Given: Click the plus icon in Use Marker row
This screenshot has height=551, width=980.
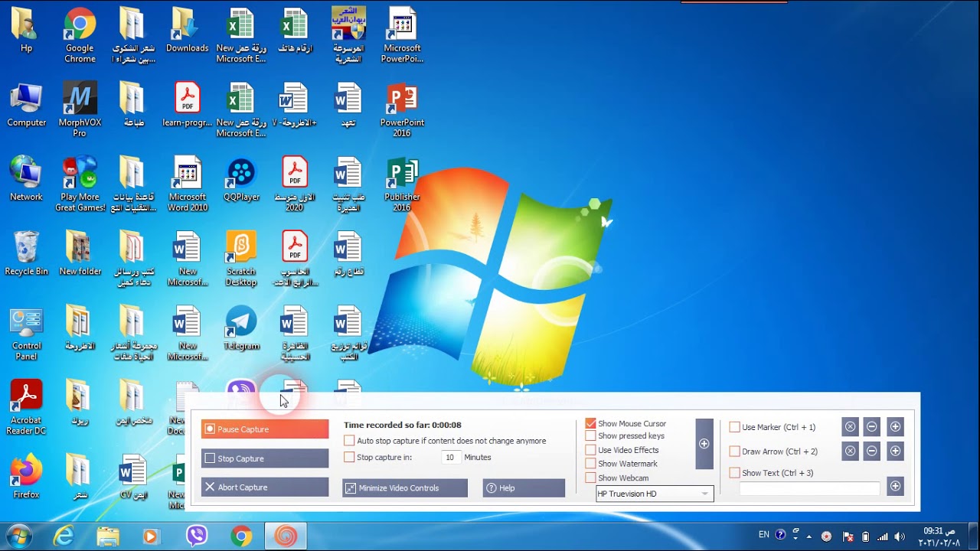Looking at the screenshot, I should pyautogui.click(x=895, y=427).
